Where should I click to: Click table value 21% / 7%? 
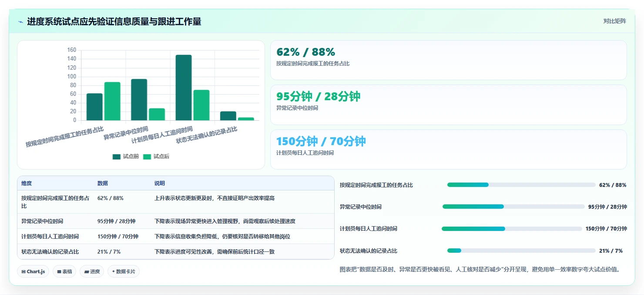click(x=109, y=252)
